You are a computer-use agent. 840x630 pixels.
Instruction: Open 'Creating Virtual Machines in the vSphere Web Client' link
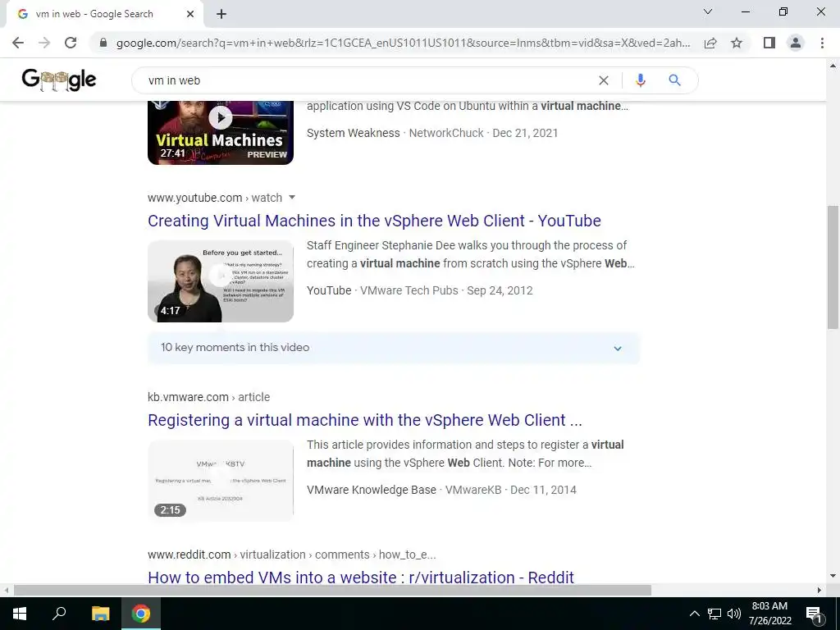pyautogui.click(x=374, y=221)
